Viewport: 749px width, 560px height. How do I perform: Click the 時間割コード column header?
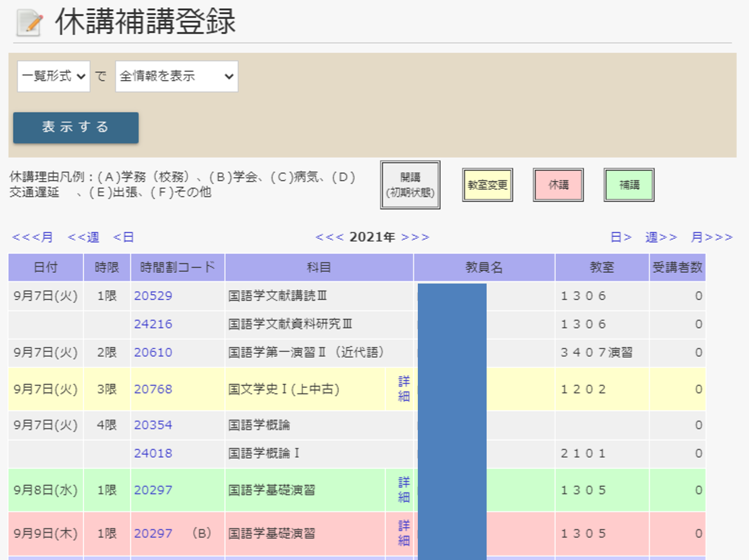pyautogui.click(x=178, y=267)
